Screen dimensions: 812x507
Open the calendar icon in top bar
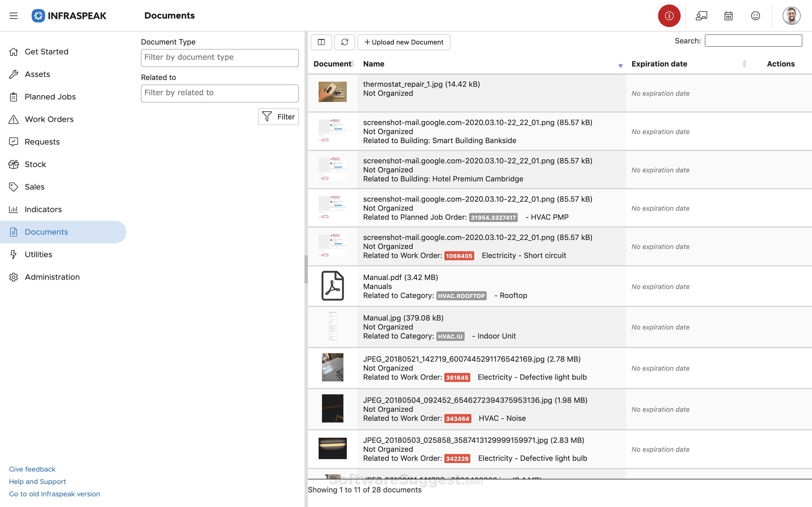tap(728, 15)
